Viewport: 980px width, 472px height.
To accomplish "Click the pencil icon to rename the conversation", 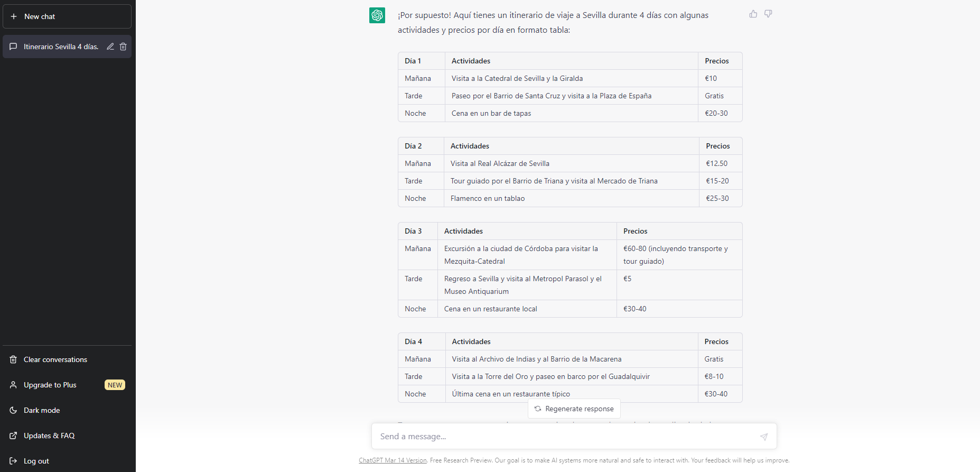I will [110, 47].
